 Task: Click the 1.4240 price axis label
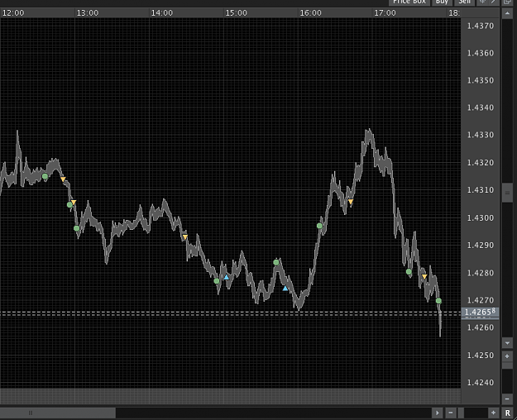tap(481, 383)
